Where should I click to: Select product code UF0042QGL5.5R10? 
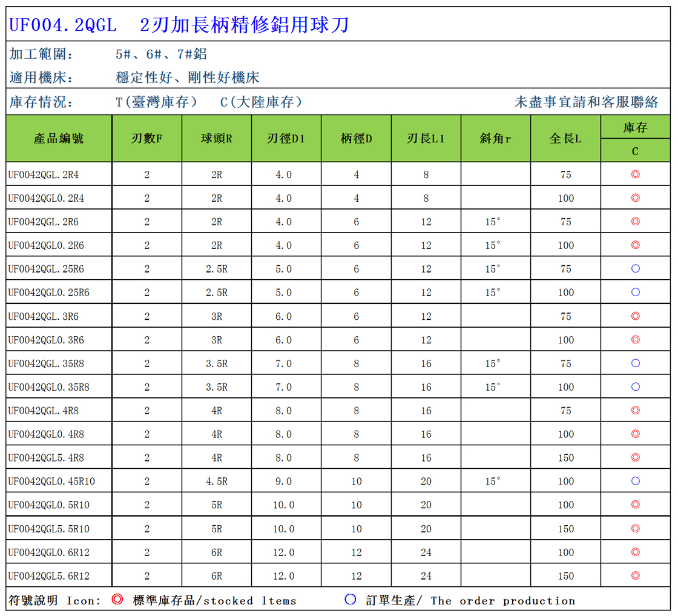point(48,529)
